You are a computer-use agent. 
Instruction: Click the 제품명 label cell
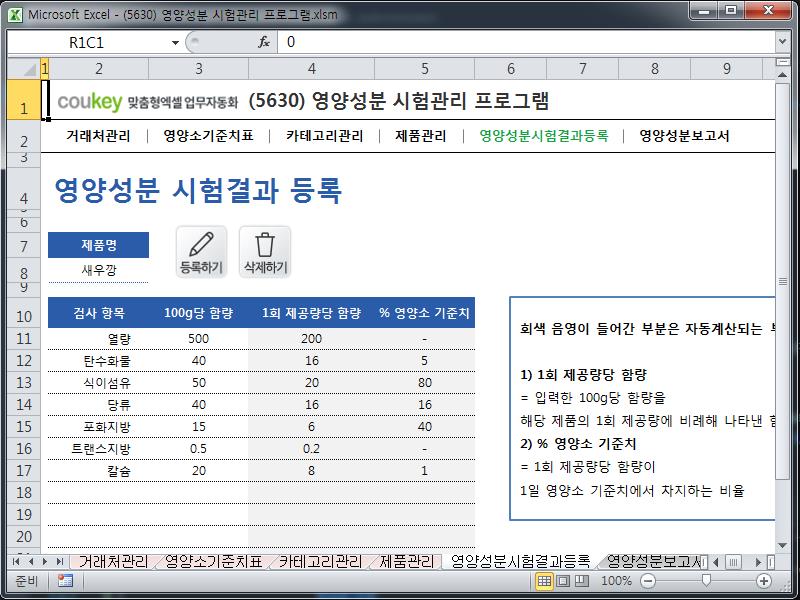[98, 245]
